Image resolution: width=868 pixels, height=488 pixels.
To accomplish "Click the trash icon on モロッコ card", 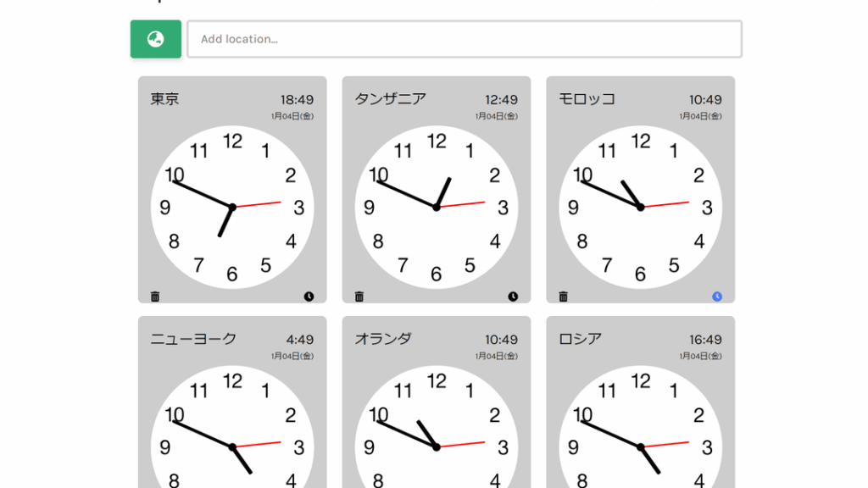I will point(564,297).
